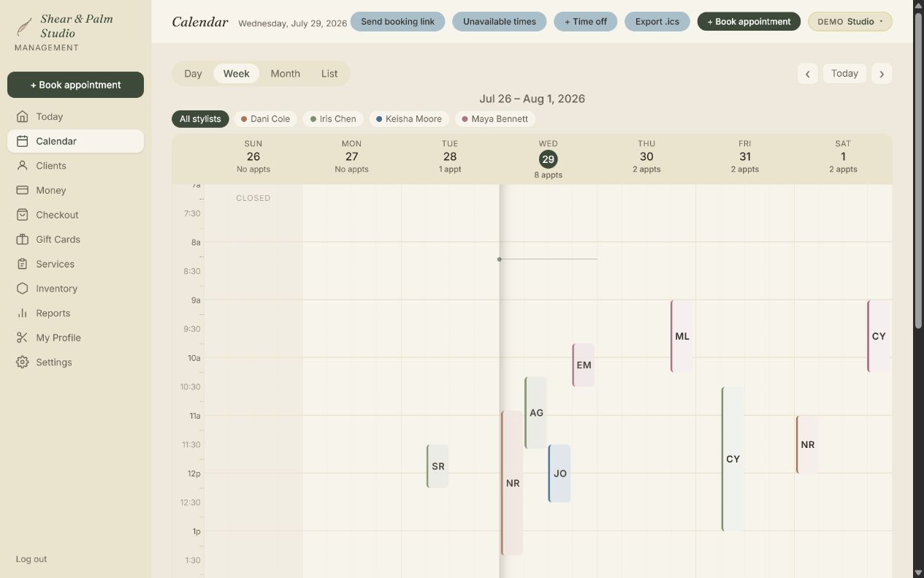Viewport: 924px width, 578px height.
Task: Toggle Maya Bennett stylist filter
Action: (495, 119)
